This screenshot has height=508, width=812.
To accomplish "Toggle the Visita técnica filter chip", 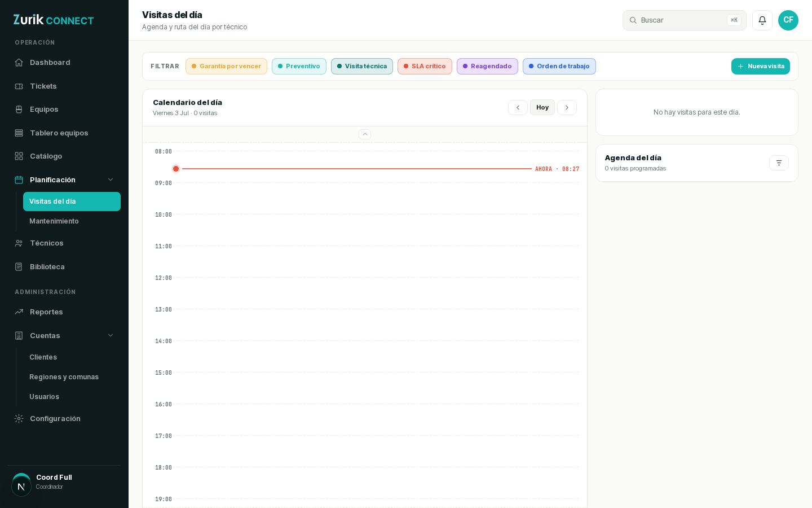I will [x=362, y=67].
